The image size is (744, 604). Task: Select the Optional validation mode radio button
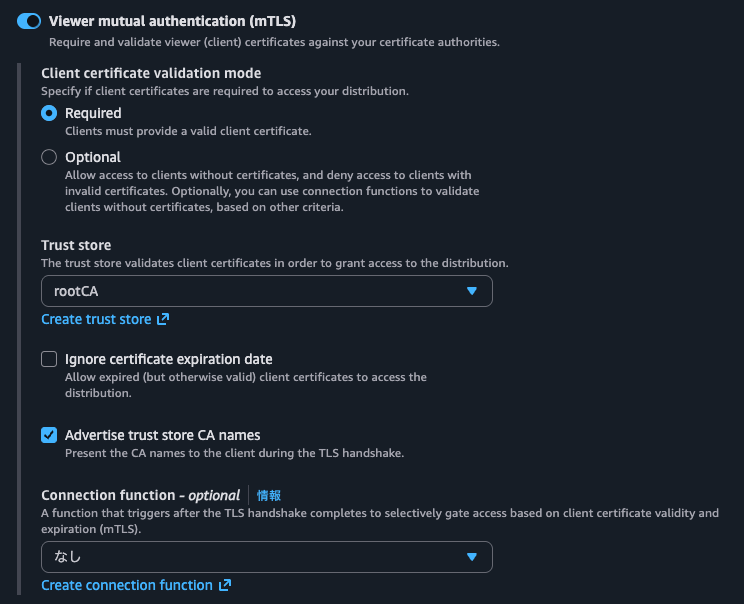pos(49,157)
